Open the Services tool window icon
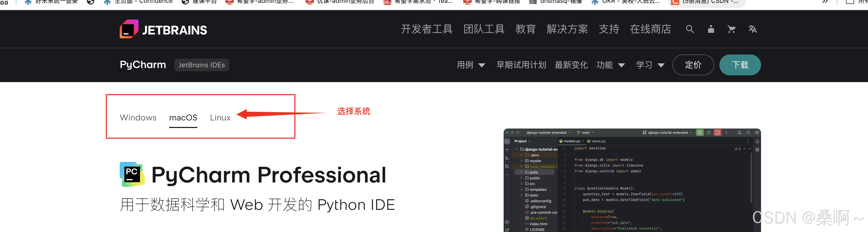 click(x=507, y=222)
